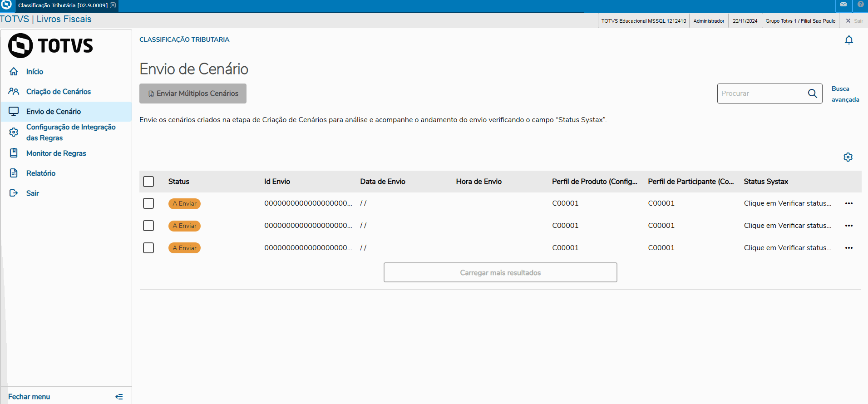Click the Data de Envio column header
The image size is (868, 404).
tap(383, 182)
